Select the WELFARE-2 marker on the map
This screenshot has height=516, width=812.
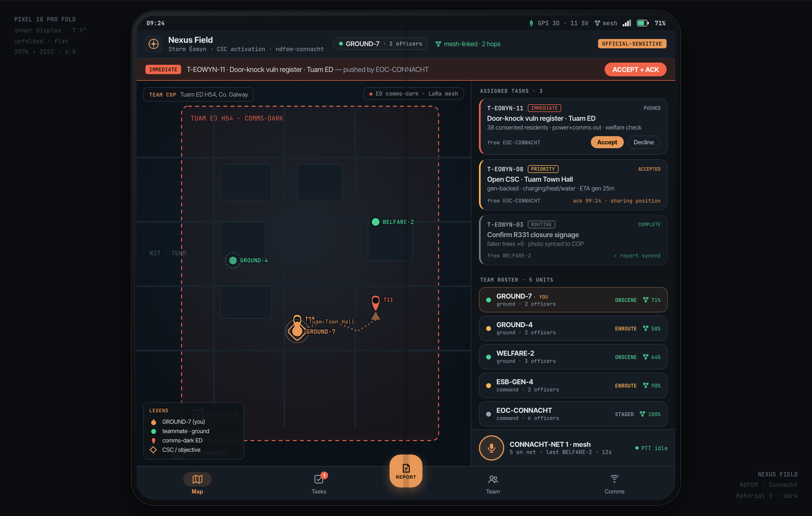375,222
